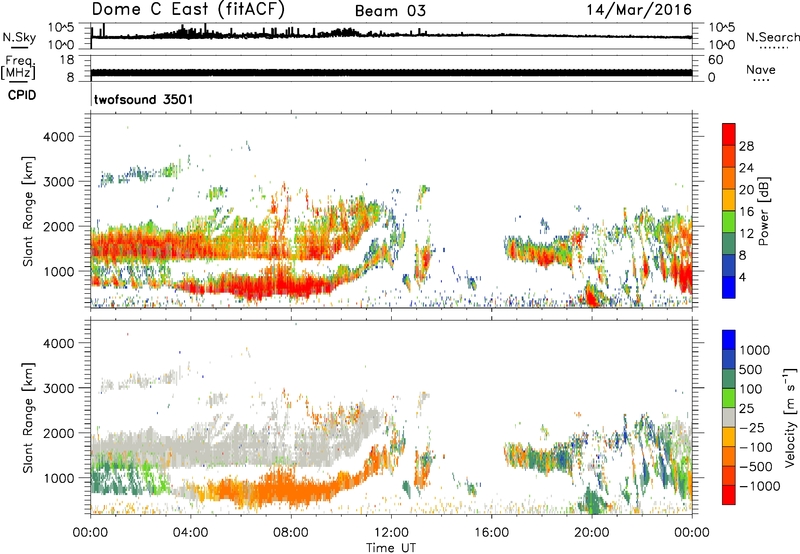800x554 pixels.
Task: Click the black frequency band strip
Action: coord(391,73)
